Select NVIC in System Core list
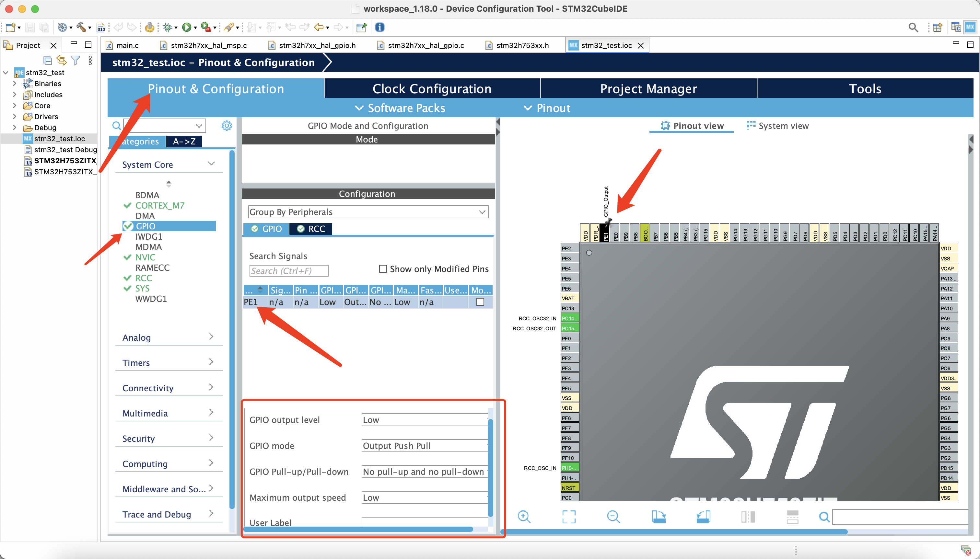Image resolution: width=980 pixels, height=559 pixels. pyautogui.click(x=145, y=257)
